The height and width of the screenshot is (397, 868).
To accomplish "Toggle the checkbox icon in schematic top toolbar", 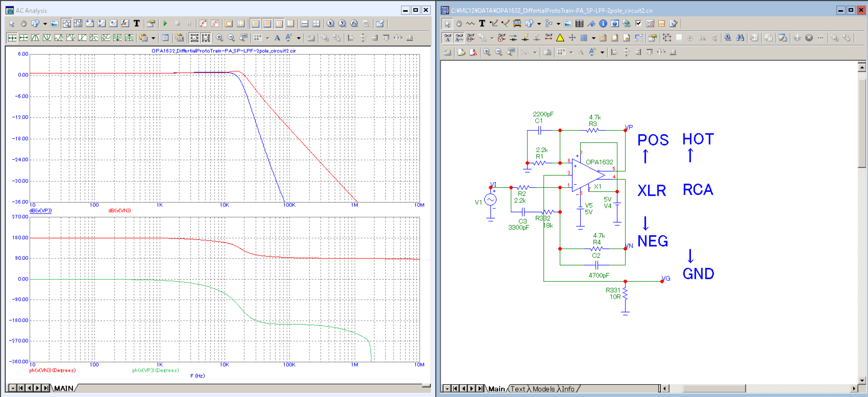I will (x=639, y=24).
